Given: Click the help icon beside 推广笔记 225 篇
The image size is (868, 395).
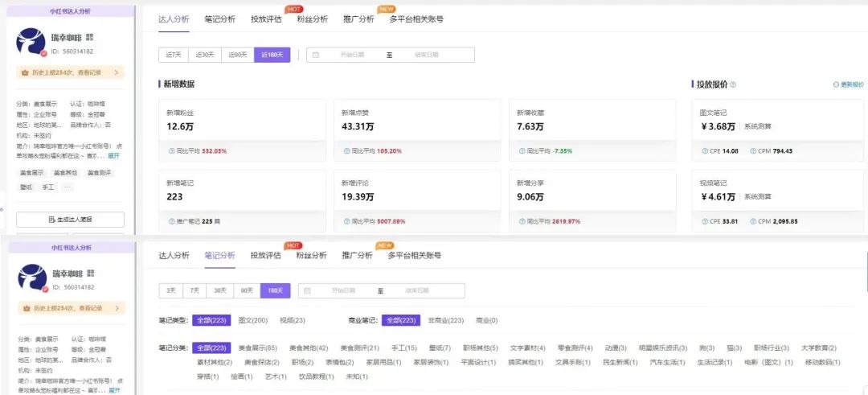Looking at the screenshot, I should pos(171,221).
